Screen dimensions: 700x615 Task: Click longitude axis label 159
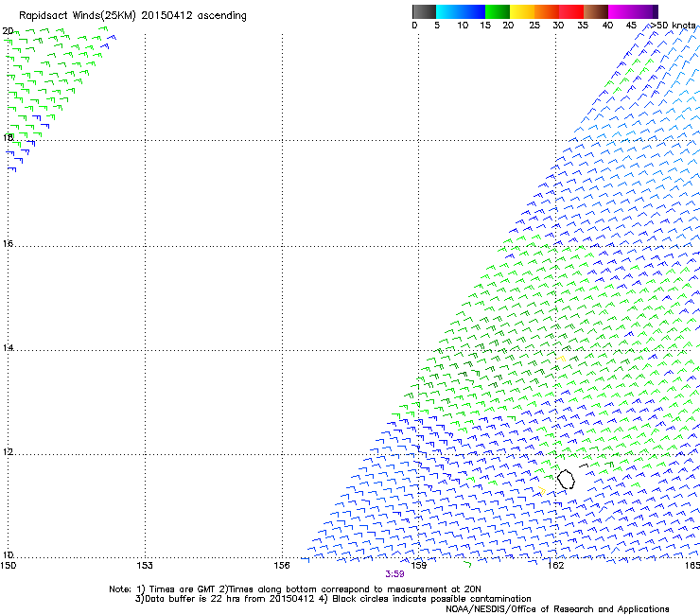419,566
